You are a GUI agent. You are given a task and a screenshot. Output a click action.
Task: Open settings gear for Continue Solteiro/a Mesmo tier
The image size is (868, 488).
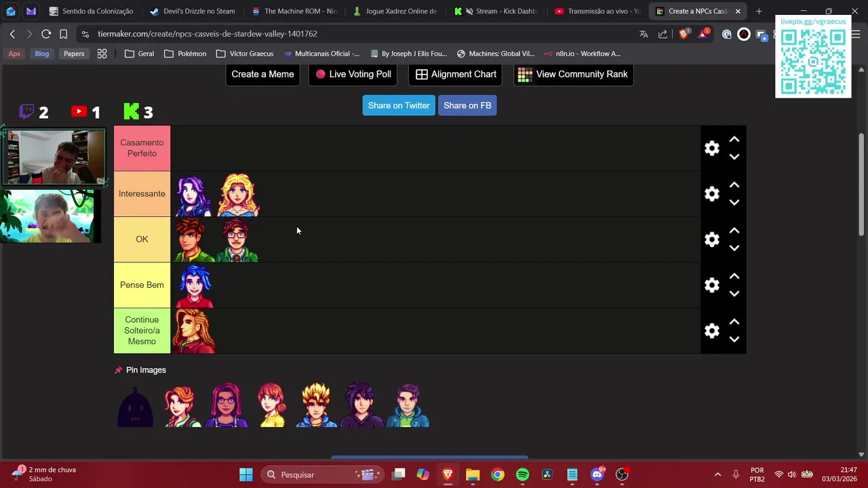click(x=711, y=331)
